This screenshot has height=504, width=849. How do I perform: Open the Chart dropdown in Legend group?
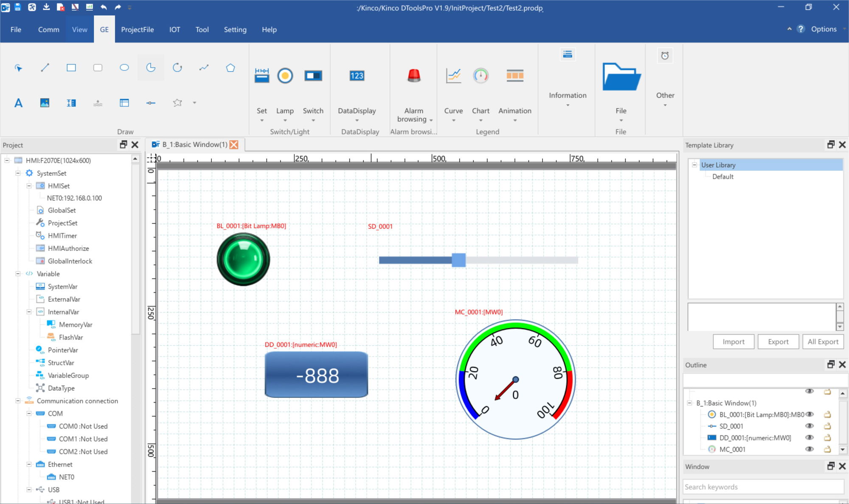pyautogui.click(x=481, y=120)
